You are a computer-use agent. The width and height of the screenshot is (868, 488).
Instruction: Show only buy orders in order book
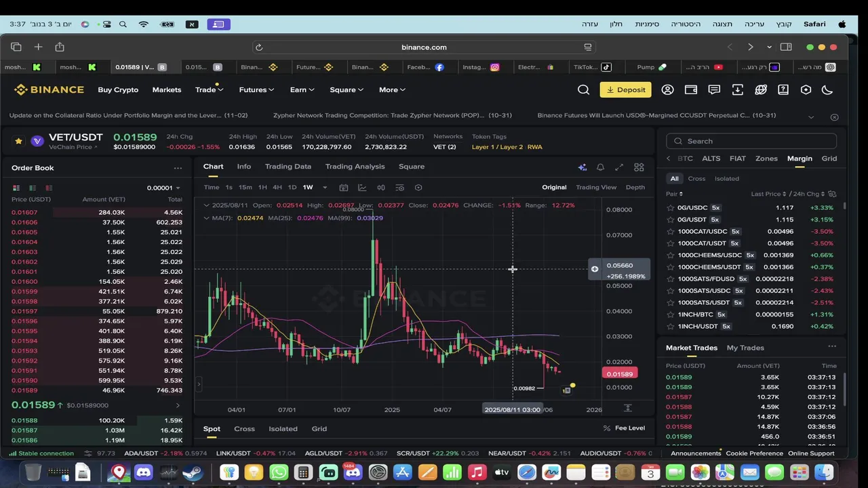(x=33, y=188)
